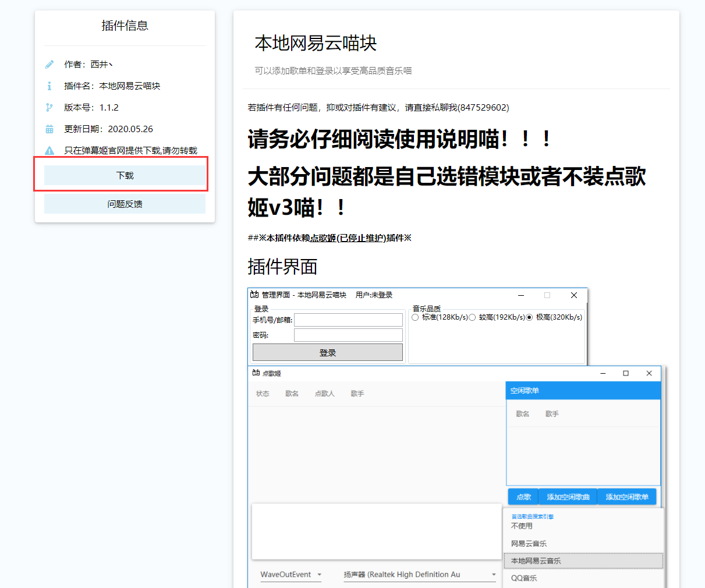Click the 首选歌曲搜索引擎 label
Image resolution: width=705 pixels, height=588 pixels.
[x=533, y=516]
